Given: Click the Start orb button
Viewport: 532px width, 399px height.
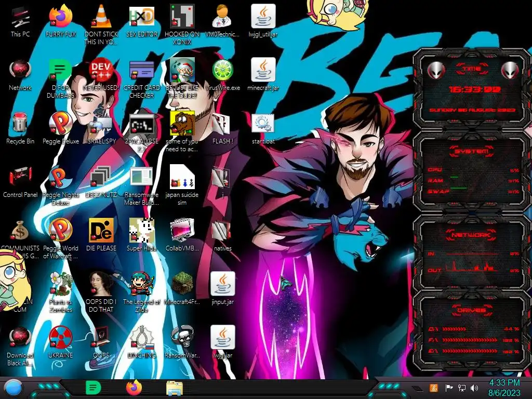Looking at the screenshot, I should click(x=13, y=389).
